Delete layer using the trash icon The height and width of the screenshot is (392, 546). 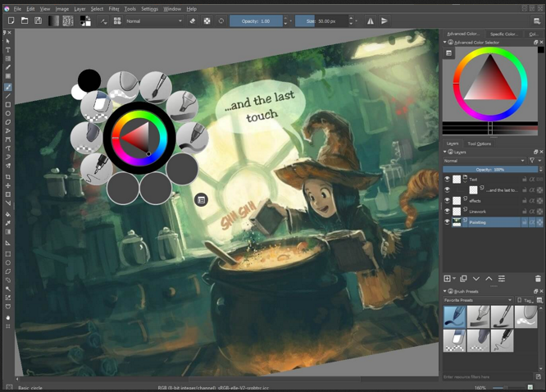(537, 279)
